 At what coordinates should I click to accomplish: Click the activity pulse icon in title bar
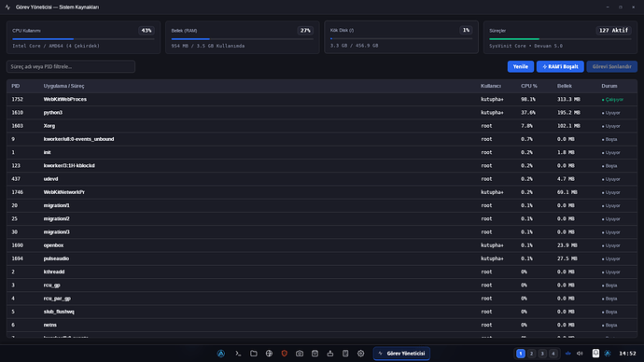coord(7,7)
